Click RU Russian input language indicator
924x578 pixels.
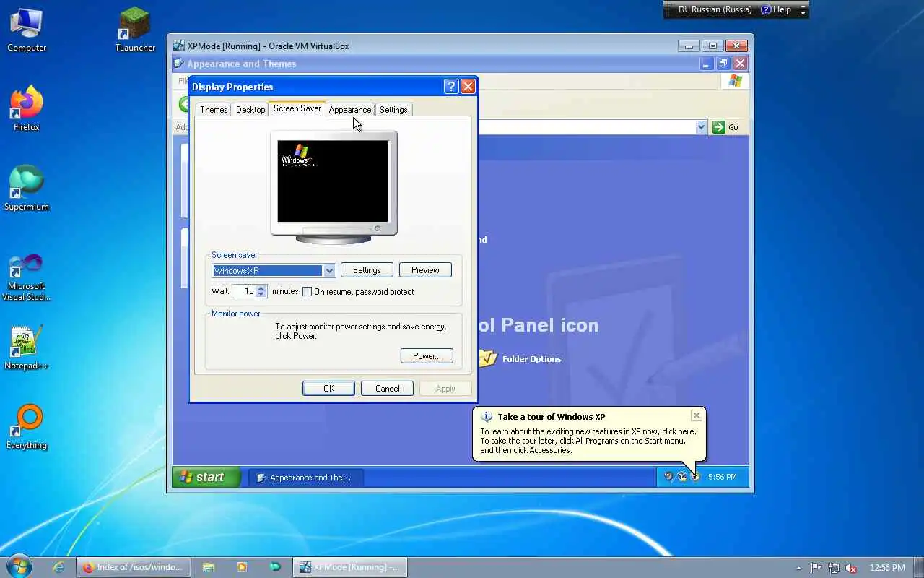(715, 9)
